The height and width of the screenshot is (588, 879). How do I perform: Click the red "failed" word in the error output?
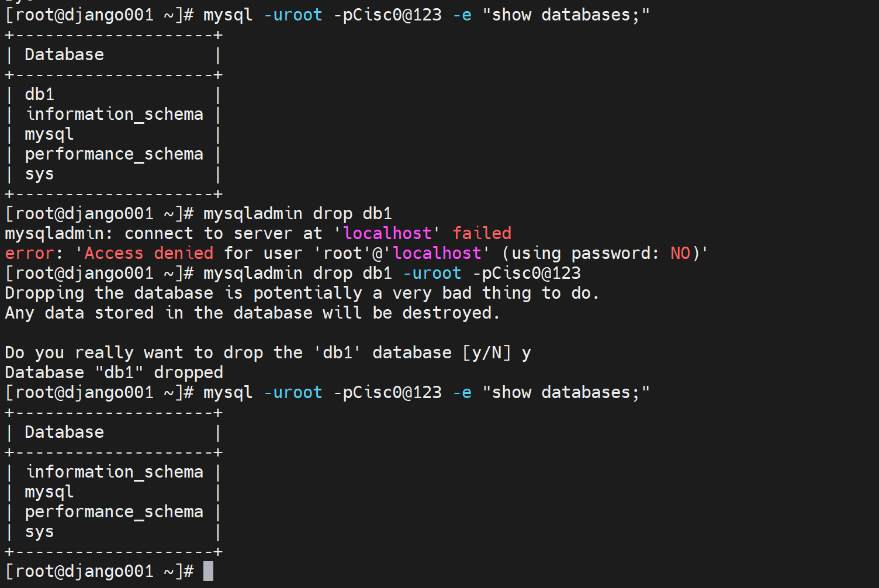pos(482,233)
